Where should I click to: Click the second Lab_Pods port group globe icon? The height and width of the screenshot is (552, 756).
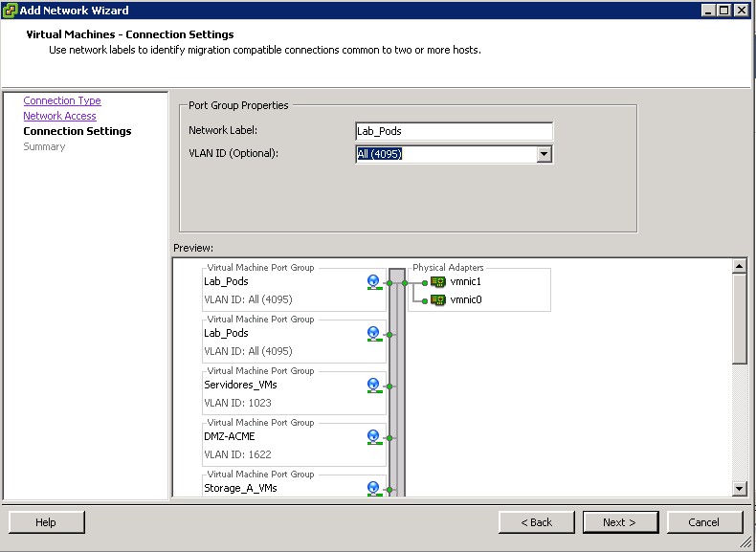pyautogui.click(x=373, y=334)
